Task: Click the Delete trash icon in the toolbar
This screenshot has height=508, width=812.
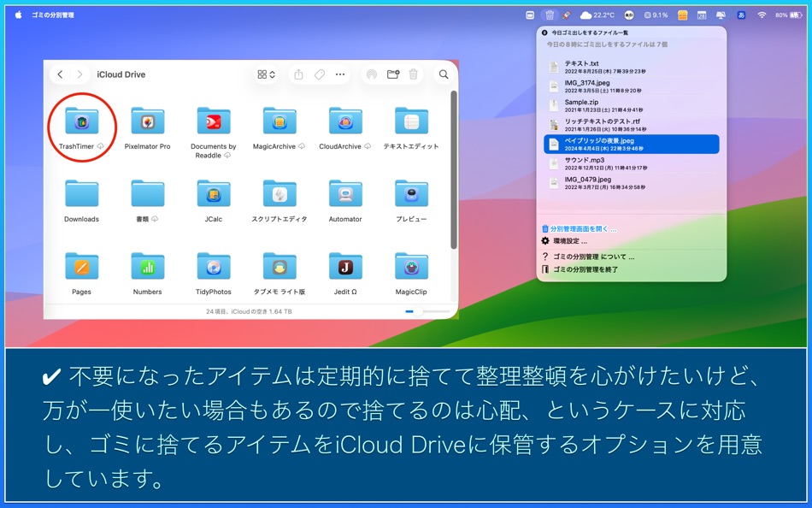Action: [414, 74]
